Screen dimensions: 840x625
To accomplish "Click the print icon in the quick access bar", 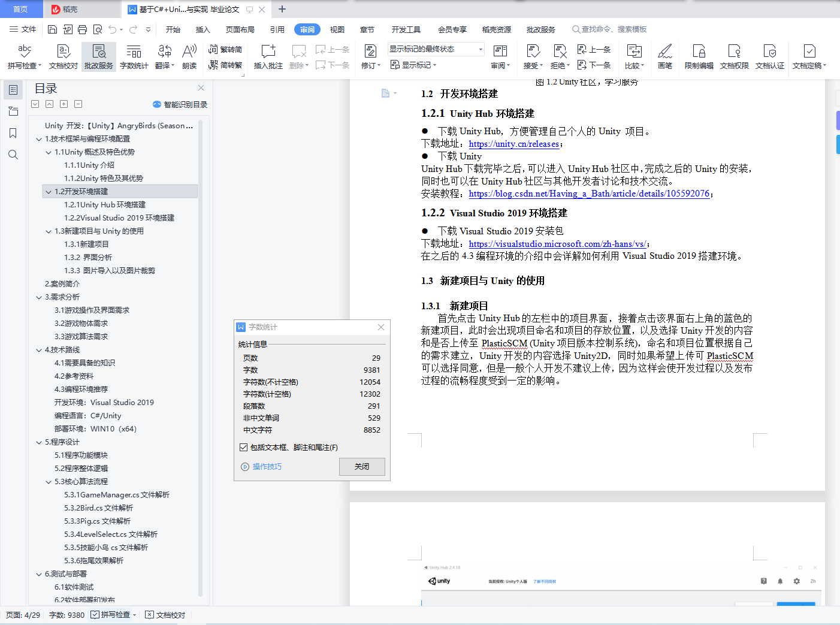I will tap(82, 29).
